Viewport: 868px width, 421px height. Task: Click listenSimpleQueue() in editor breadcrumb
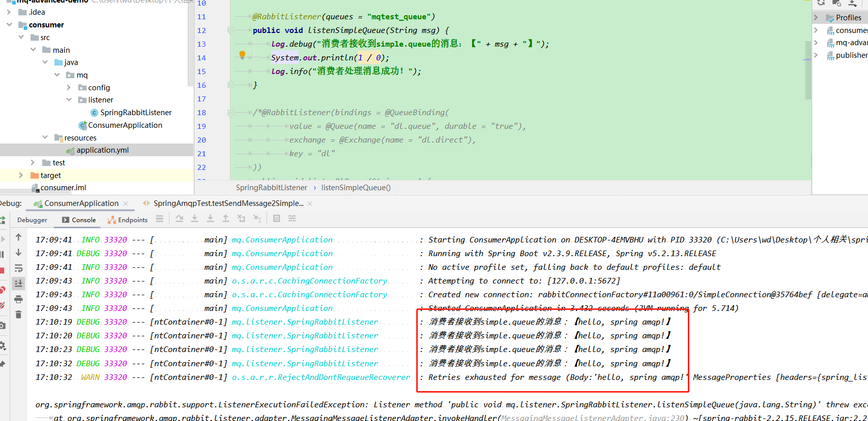click(x=356, y=188)
